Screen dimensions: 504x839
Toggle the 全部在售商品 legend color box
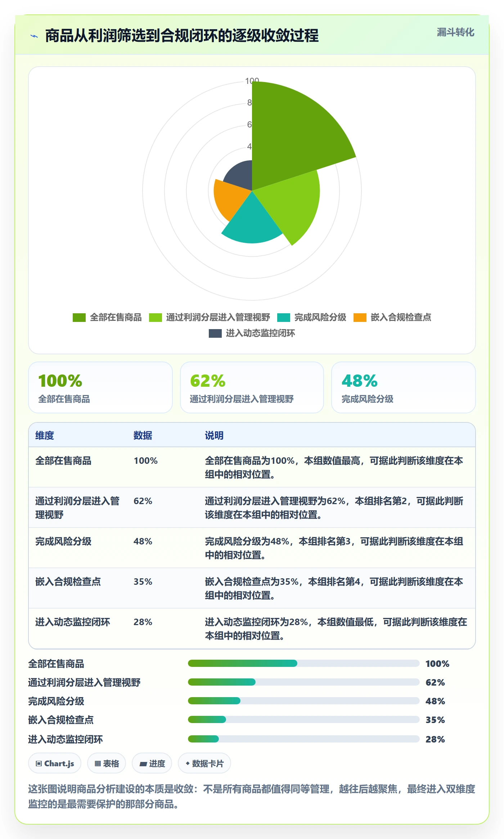click(x=79, y=318)
